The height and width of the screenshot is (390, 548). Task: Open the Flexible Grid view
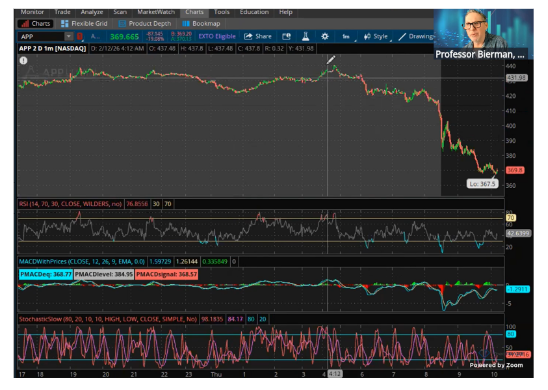click(x=84, y=23)
